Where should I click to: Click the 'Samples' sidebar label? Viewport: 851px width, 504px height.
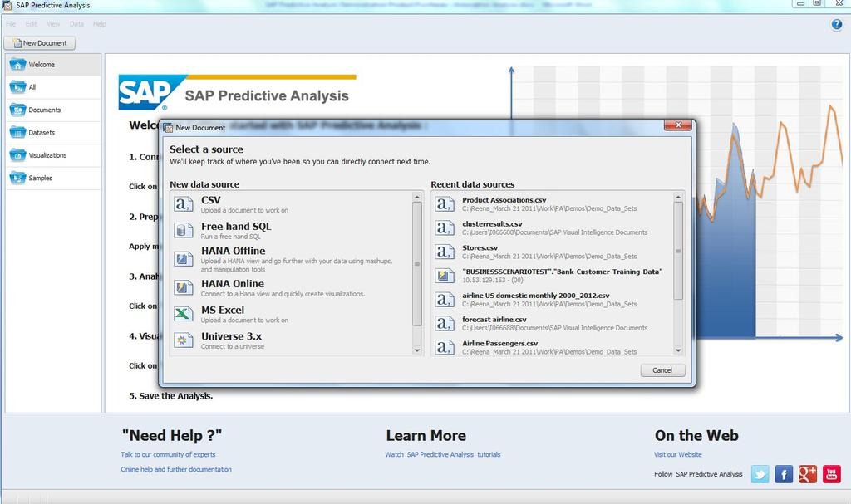coord(41,178)
